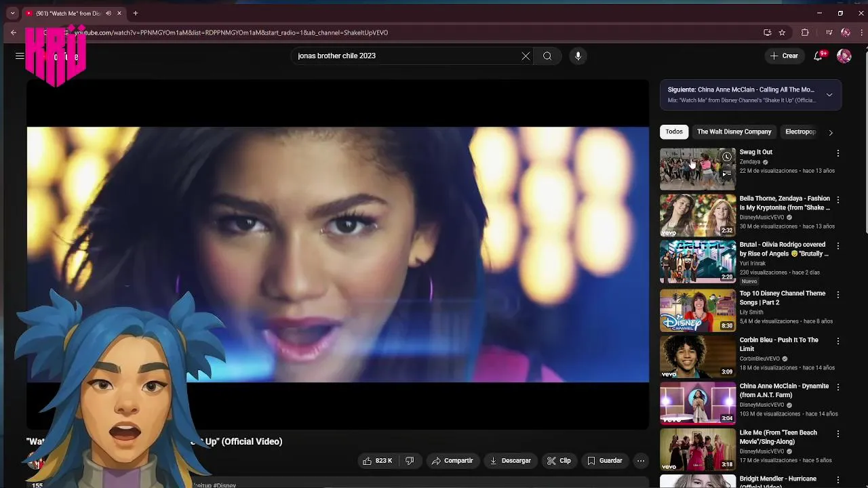Click the jonas brother chile search field
Screen dimensions: 868x488
pyautogui.click(x=407, y=56)
